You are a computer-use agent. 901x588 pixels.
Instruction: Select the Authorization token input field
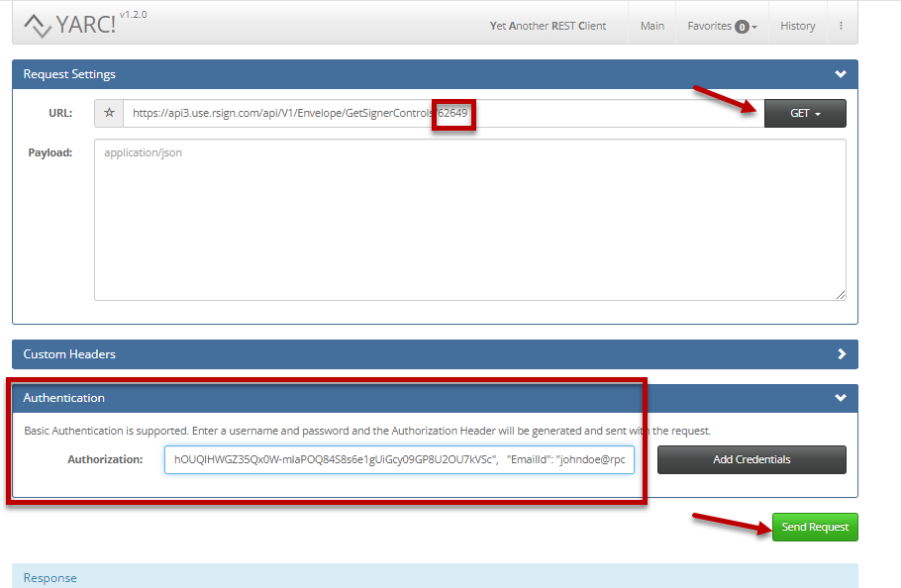pos(398,459)
